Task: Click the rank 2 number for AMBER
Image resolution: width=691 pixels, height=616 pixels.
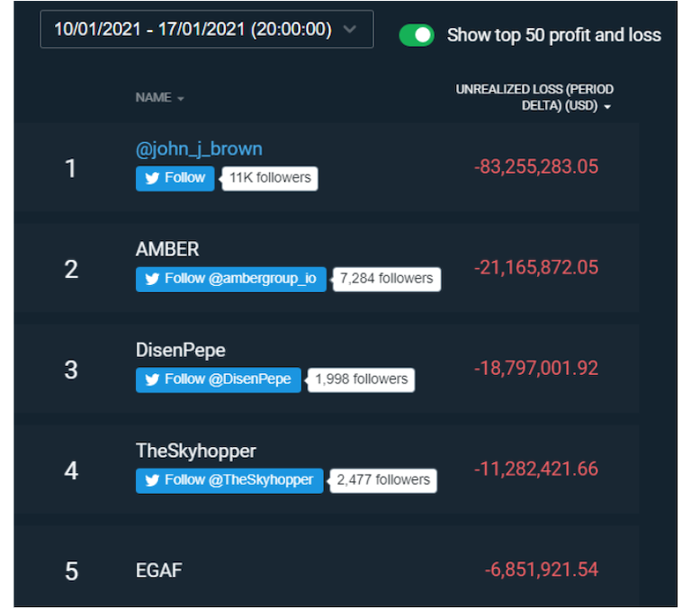Action: 71,269
